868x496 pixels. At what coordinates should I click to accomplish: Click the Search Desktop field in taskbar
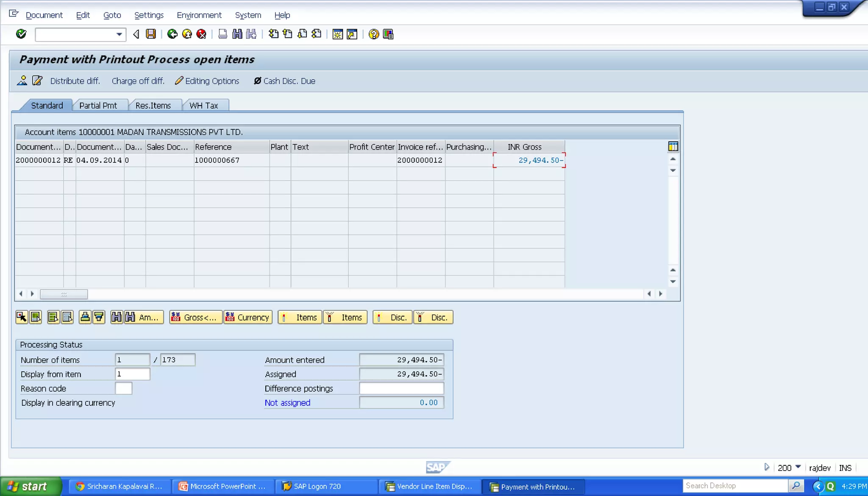pos(735,486)
